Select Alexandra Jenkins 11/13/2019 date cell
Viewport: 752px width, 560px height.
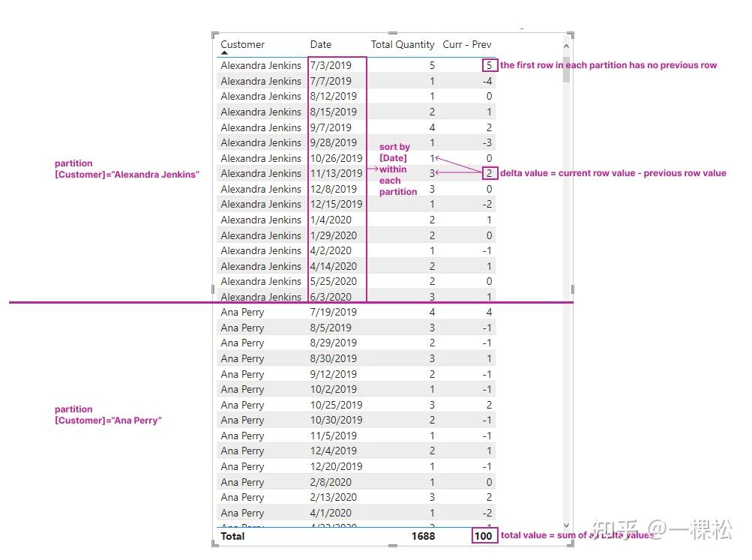[336, 174]
